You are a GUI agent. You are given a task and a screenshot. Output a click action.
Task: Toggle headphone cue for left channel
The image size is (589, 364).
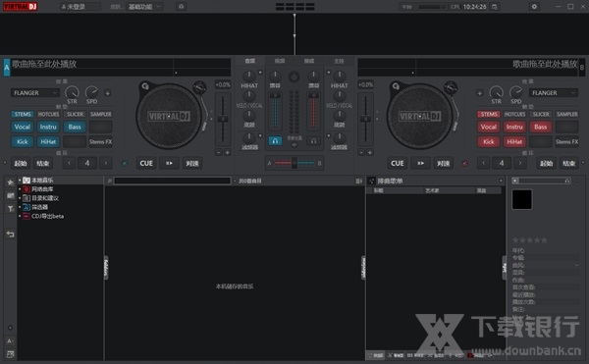(275, 141)
